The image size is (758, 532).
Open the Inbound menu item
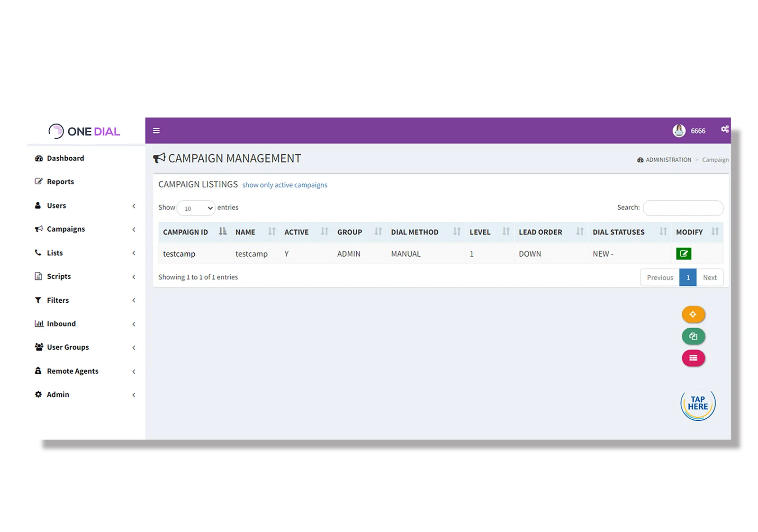61,324
